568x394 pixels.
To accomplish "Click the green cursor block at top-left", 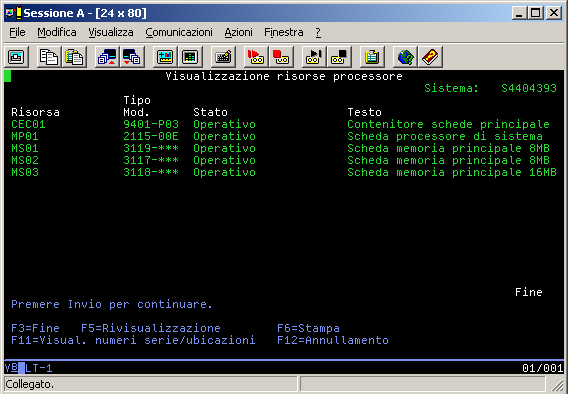I will click(8, 76).
